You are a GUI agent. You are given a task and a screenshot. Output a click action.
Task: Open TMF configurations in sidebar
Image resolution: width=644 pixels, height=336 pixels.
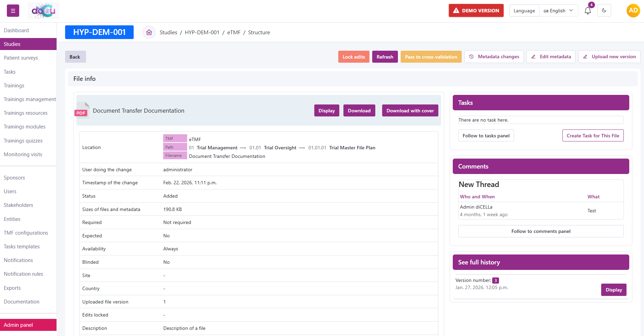pos(28,233)
